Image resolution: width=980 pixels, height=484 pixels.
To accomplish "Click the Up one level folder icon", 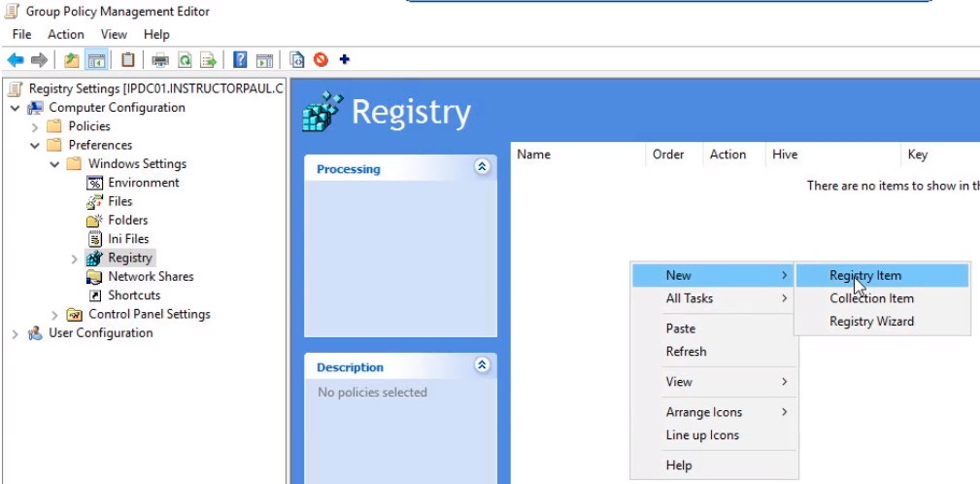I will (72, 60).
